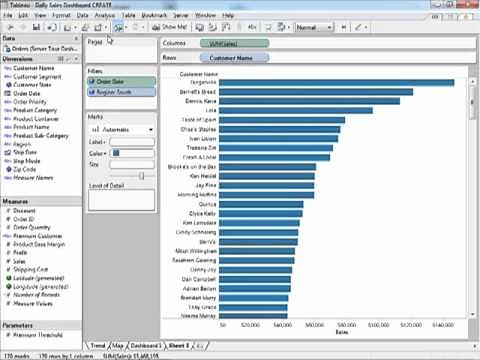Click the mark Size slider handle
Screen dimensions: 480x360
[142, 176]
